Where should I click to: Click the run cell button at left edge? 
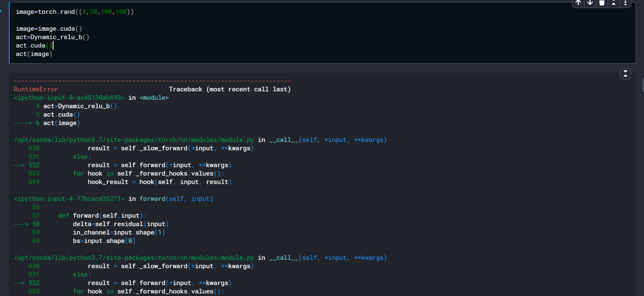pos(1,11)
